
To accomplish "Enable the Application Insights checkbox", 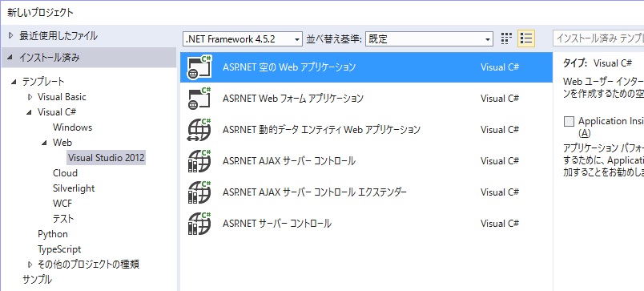I will (x=569, y=121).
